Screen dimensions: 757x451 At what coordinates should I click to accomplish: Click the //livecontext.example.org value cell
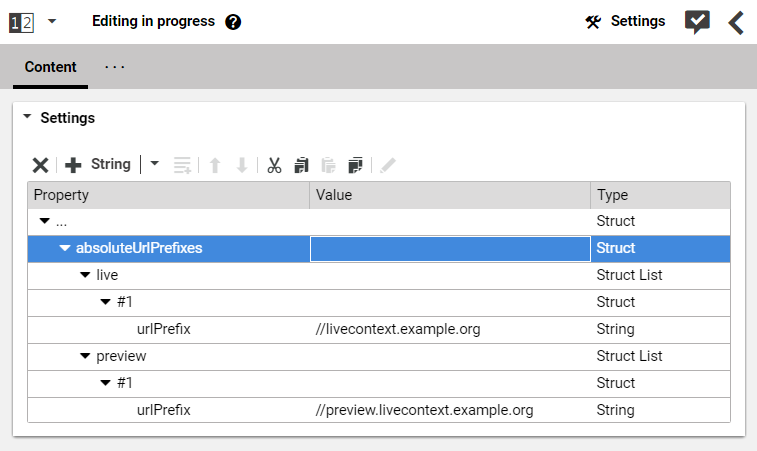tap(449, 329)
